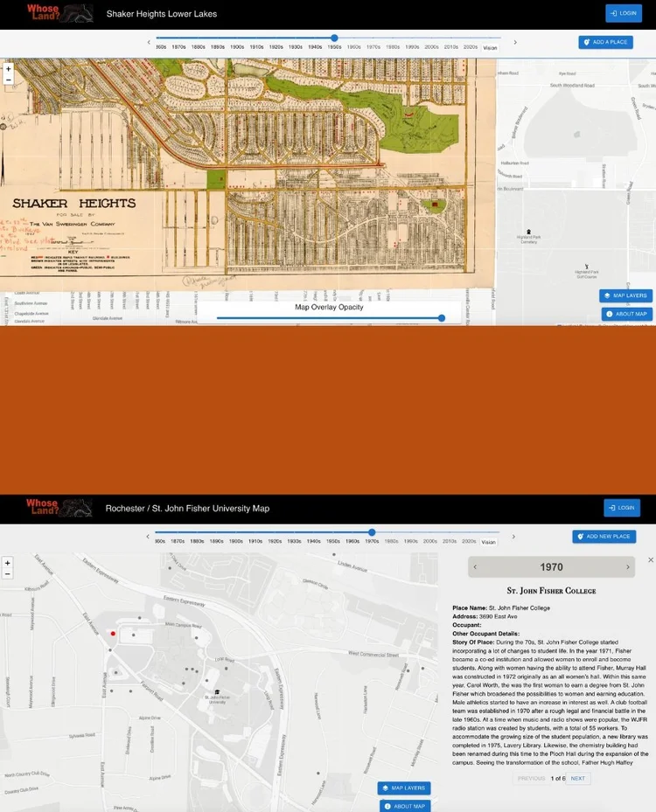
Task: Shift Shaker Heights timeline right with arrow
Action: pyautogui.click(x=515, y=43)
